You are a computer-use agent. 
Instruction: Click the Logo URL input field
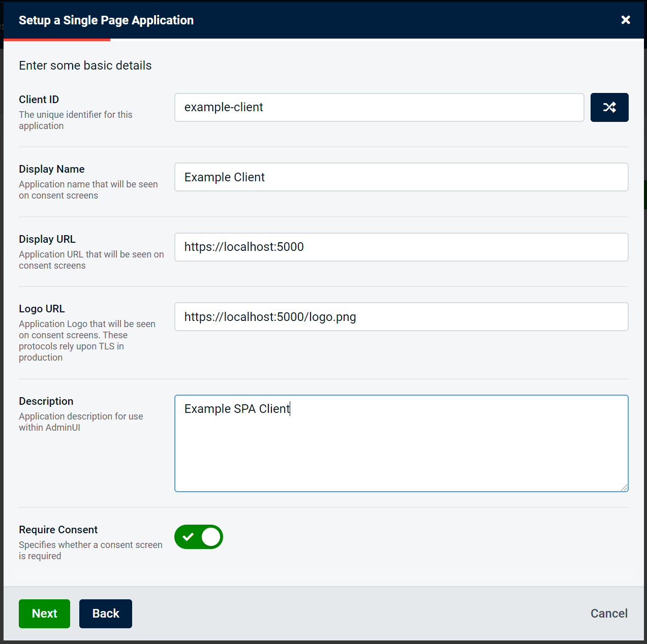pos(401,317)
